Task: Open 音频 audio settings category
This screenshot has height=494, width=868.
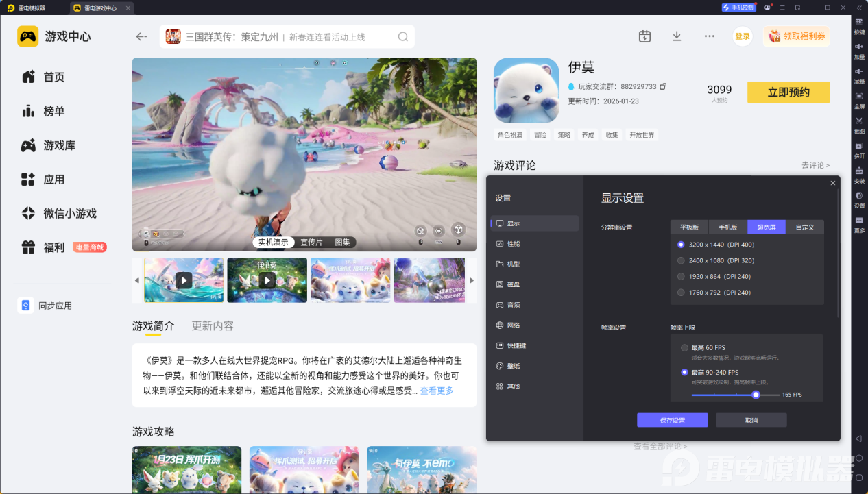Action: 535,305
